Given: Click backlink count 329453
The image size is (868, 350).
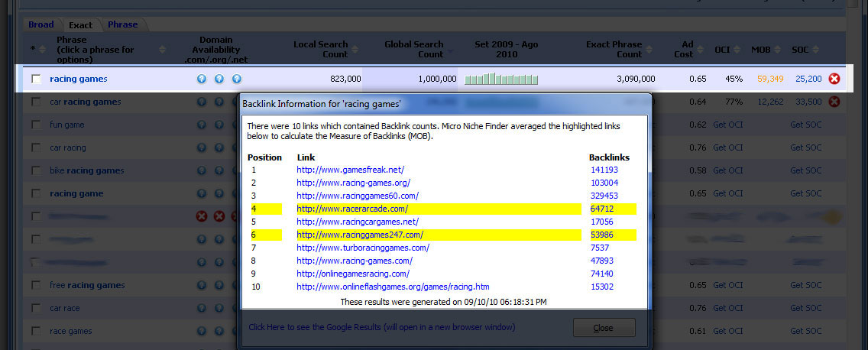Looking at the screenshot, I should tap(604, 196).
